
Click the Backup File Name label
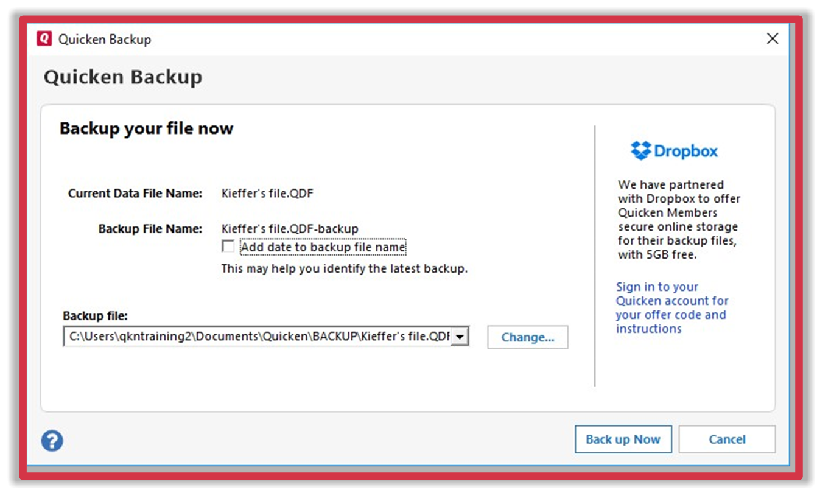[x=150, y=229]
